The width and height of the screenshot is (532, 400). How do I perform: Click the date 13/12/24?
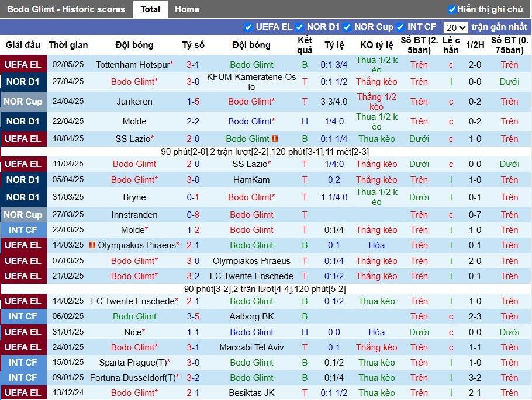(68, 393)
